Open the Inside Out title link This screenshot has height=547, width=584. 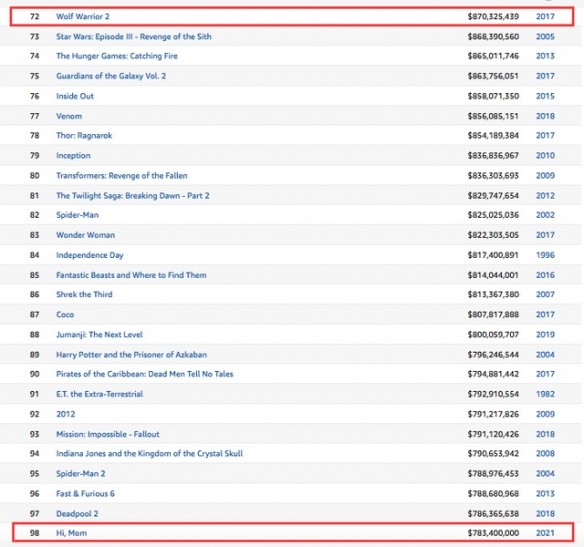click(x=75, y=96)
